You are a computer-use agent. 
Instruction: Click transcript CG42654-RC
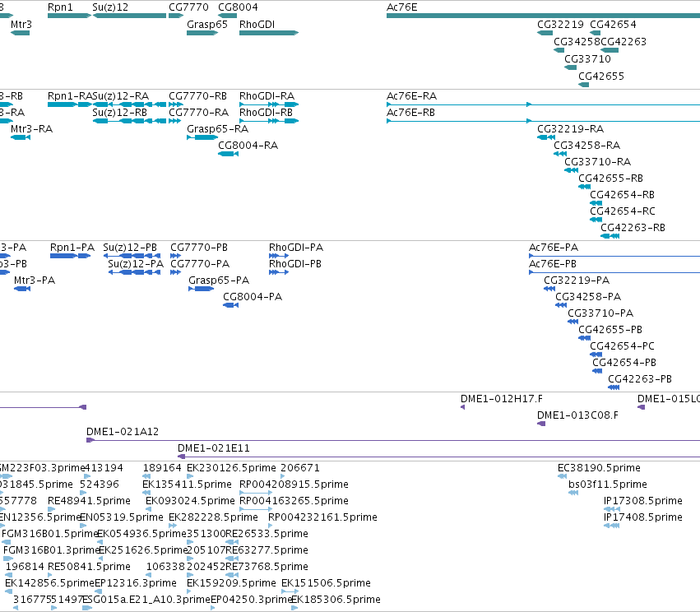click(623, 211)
